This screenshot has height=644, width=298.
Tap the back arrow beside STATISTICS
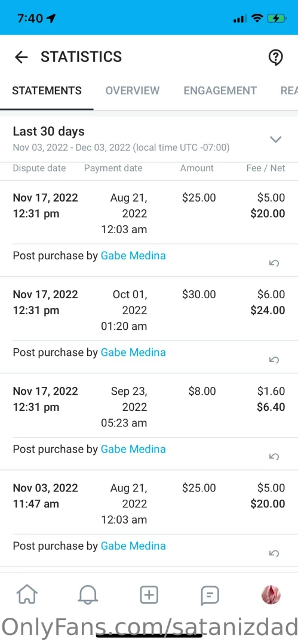21,57
